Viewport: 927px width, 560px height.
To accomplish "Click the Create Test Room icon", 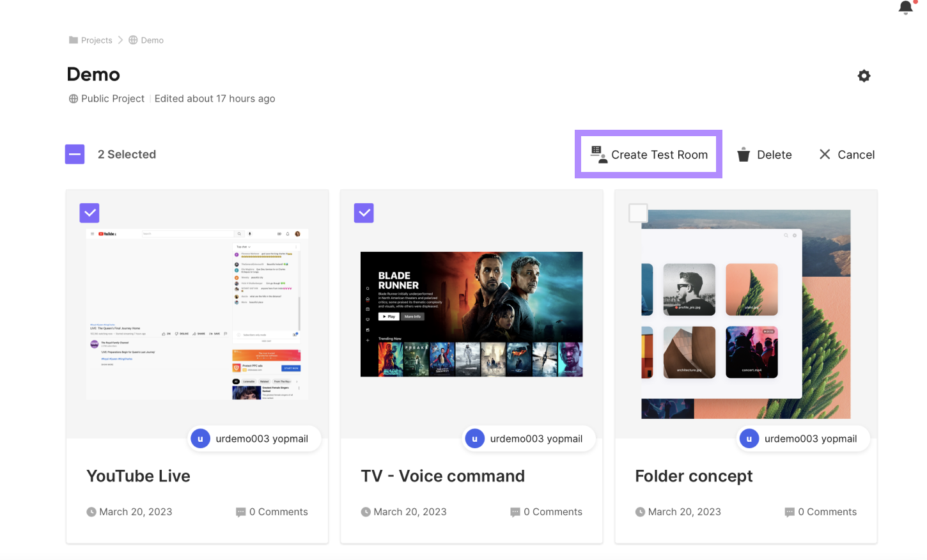I will coord(598,155).
